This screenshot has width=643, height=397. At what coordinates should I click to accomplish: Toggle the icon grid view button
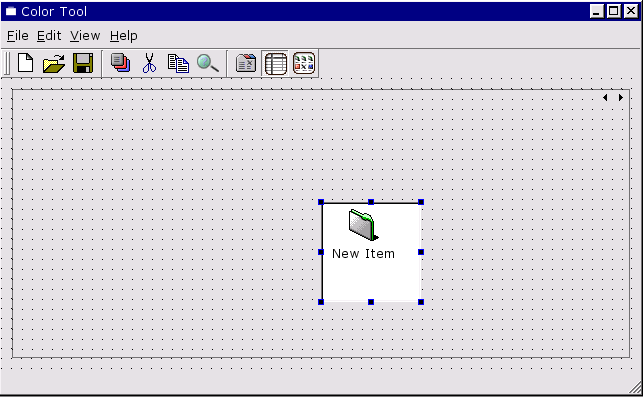[x=304, y=63]
